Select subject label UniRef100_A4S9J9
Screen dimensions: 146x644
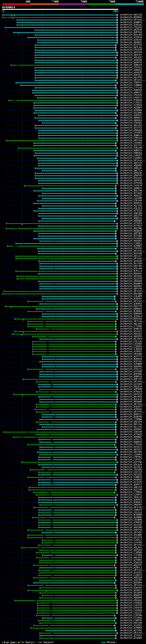131,394
